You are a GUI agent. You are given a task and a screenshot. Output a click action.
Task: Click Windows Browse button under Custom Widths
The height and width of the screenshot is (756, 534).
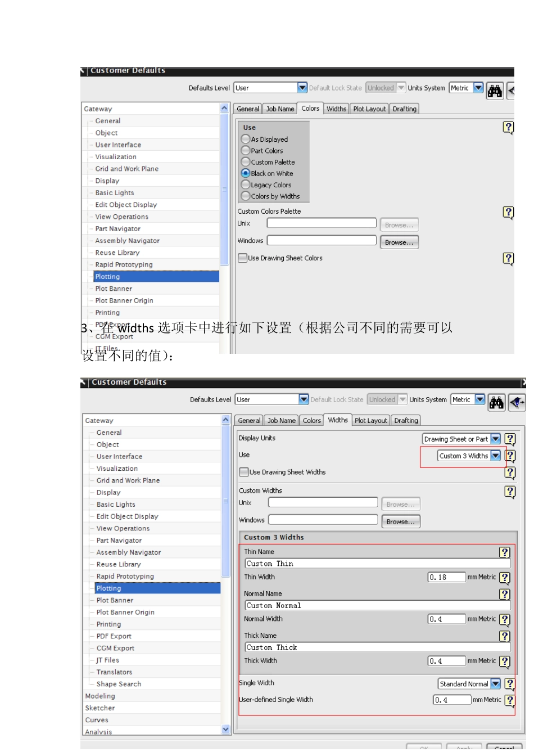point(401,522)
